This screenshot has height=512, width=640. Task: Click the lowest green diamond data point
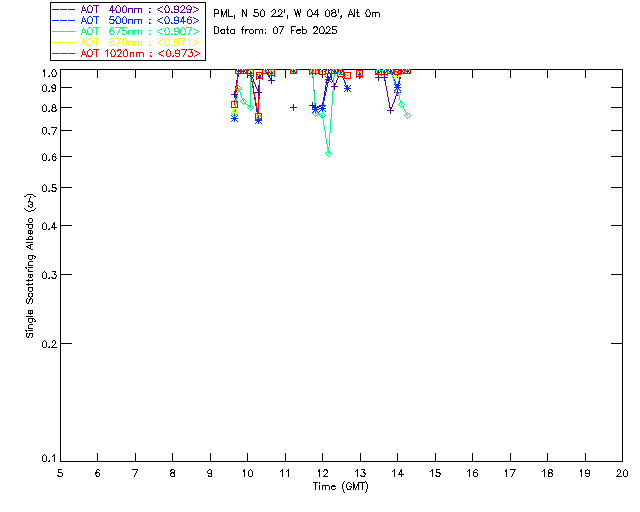328,153
